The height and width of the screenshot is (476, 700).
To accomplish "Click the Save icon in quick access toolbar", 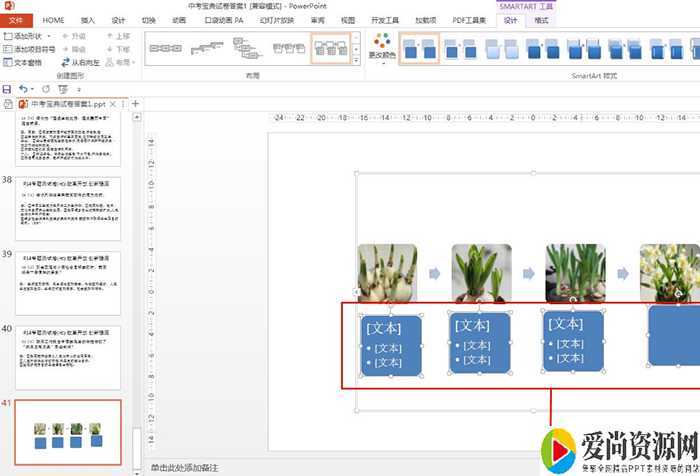I will point(7,89).
